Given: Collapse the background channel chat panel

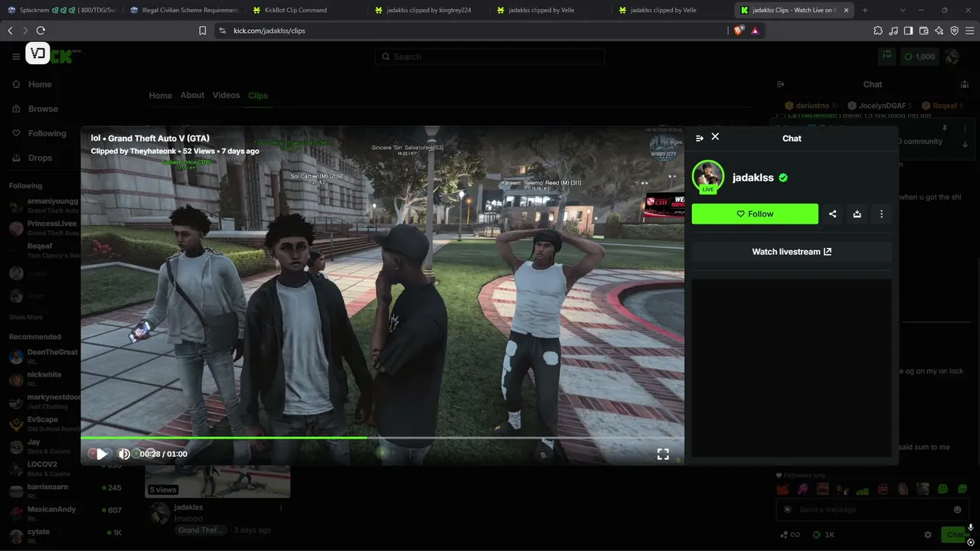Looking at the screenshot, I should (x=780, y=84).
